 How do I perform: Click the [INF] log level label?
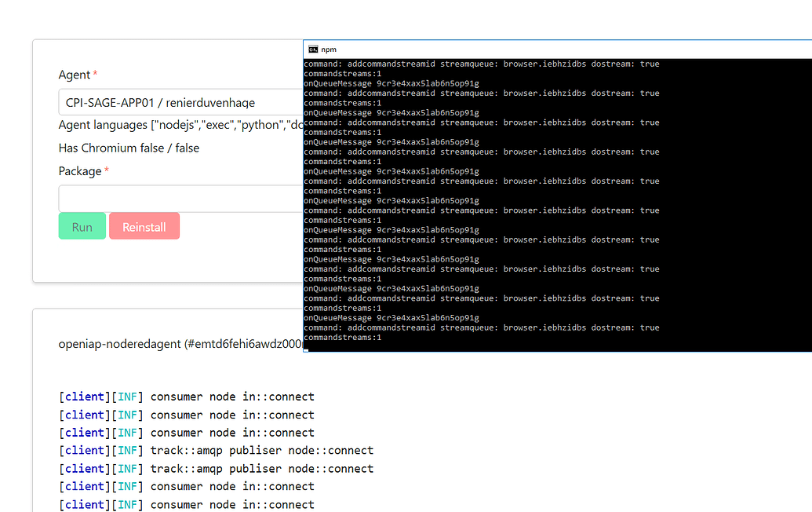(x=127, y=397)
